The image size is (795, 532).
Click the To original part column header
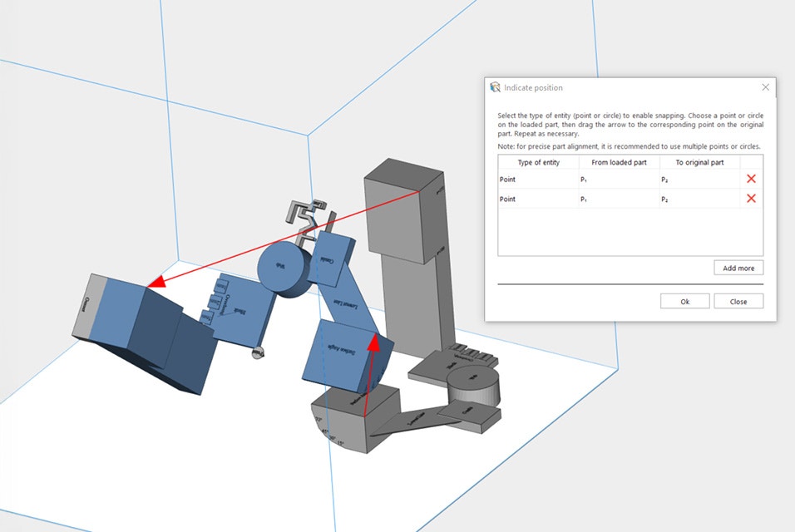[x=699, y=162]
